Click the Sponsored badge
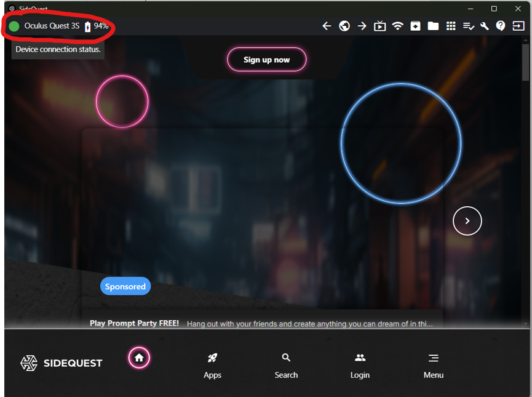Viewport: 532px width, 397px height. tap(125, 286)
